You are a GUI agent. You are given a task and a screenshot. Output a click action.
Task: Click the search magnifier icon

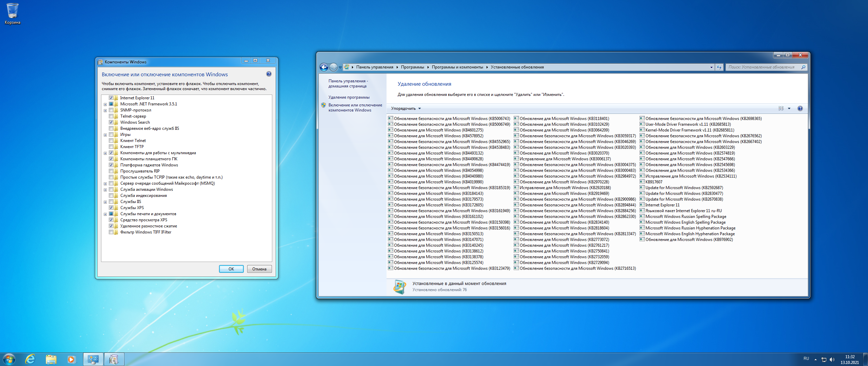803,67
